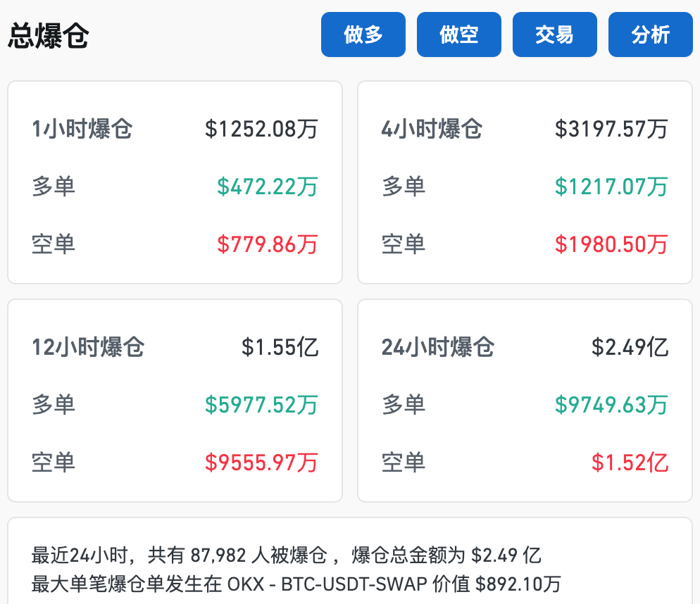Click the 做多 button
This screenshot has width=700, height=604.
click(363, 34)
